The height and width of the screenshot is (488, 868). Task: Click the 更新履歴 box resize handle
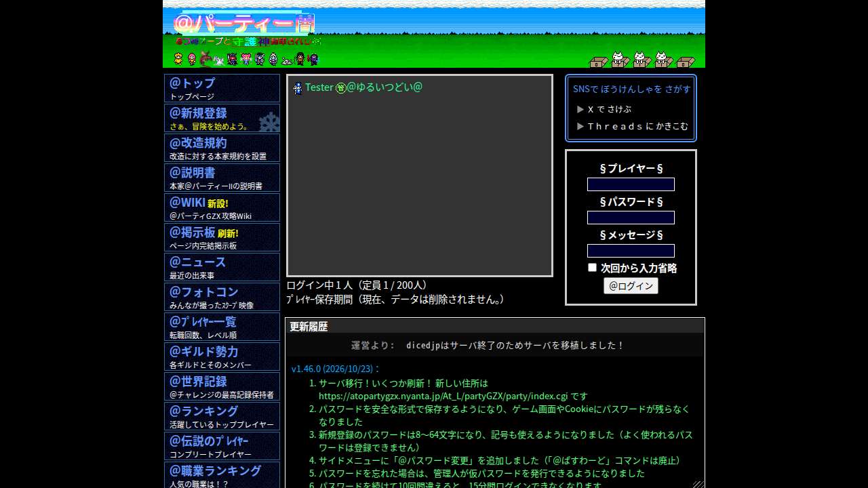click(x=698, y=483)
